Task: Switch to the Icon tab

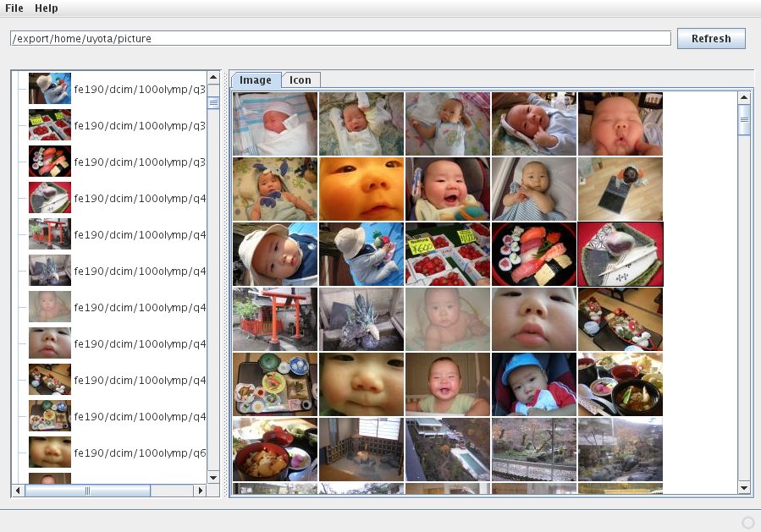Action: 301,80
